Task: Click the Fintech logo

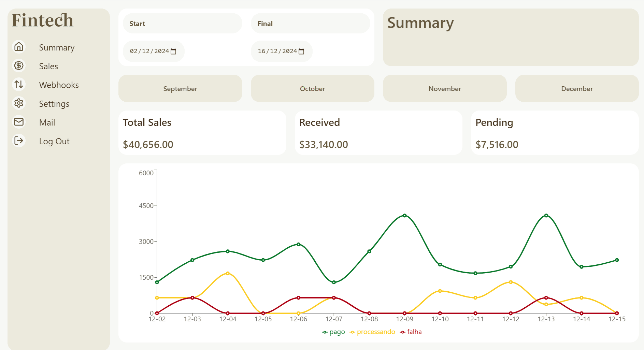Action: pos(43,20)
